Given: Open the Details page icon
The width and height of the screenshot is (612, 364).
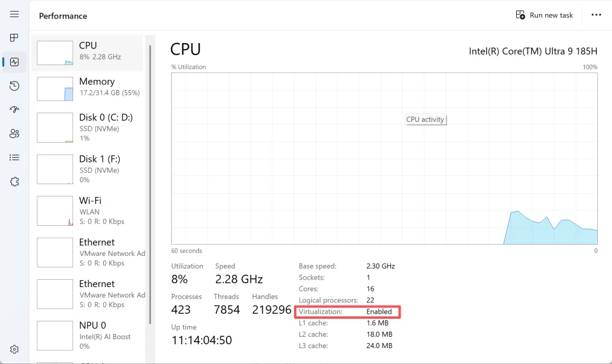Looking at the screenshot, I should coord(14,157).
